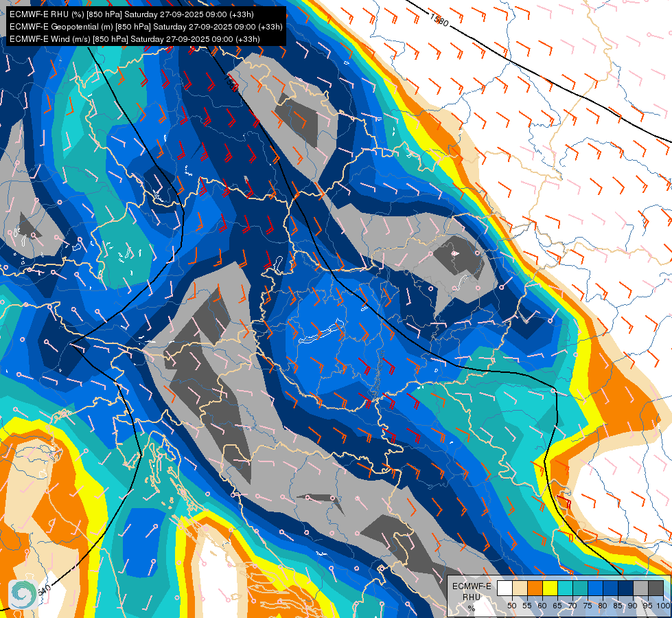Click the legend scale value 55
Screen dimensions: 672x618
click(x=527, y=606)
